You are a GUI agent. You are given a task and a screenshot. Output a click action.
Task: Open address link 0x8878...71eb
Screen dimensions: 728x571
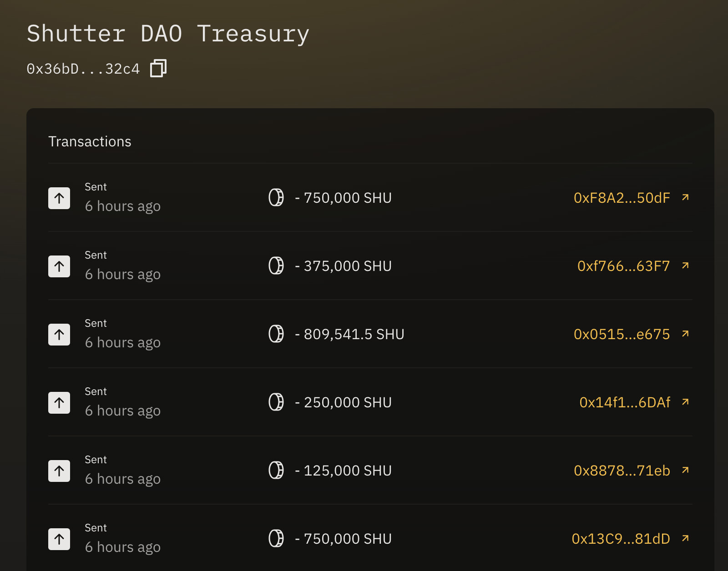[x=622, y=471]
